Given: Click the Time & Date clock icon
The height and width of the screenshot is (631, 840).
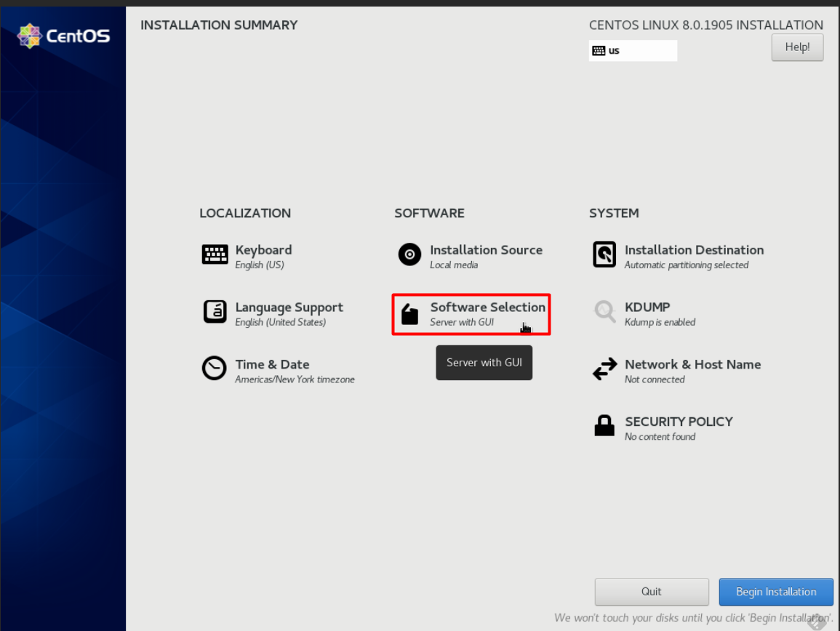Looking at the screenshot, I should (215, 369).
